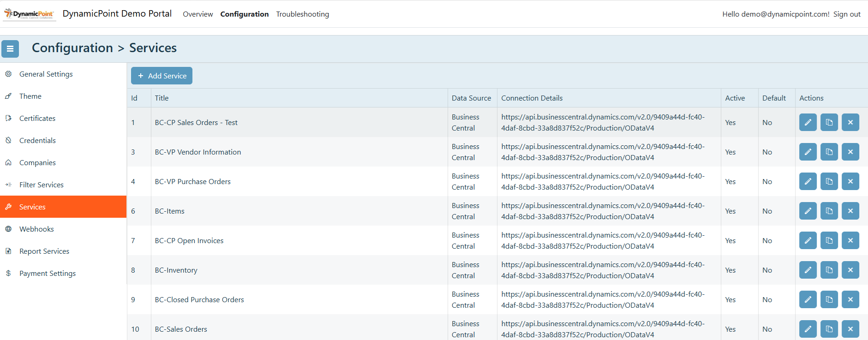Edit the BC-CP Sales Orders - Test service
Image resolution: width=868 pixels, height=340 pixels.
808,122
